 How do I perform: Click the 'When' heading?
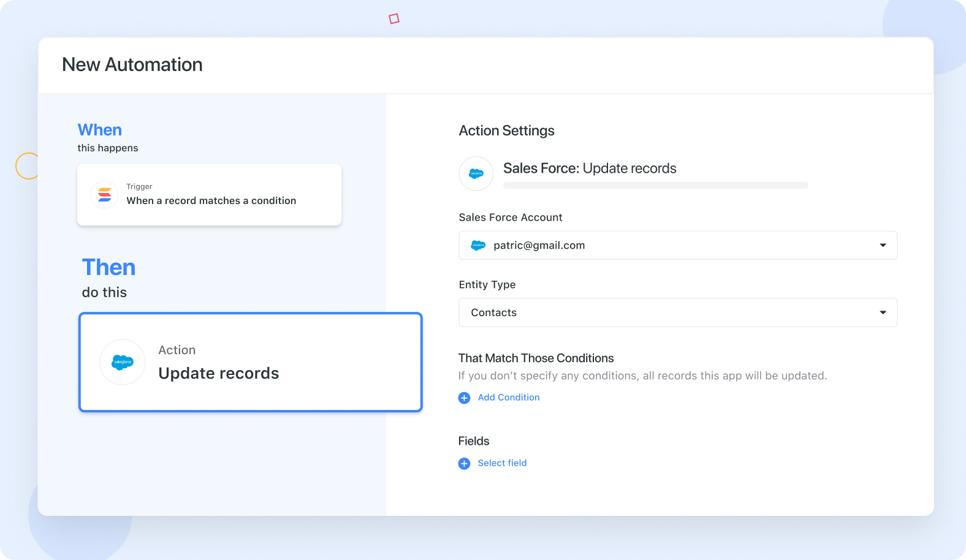tap(100, 130)
